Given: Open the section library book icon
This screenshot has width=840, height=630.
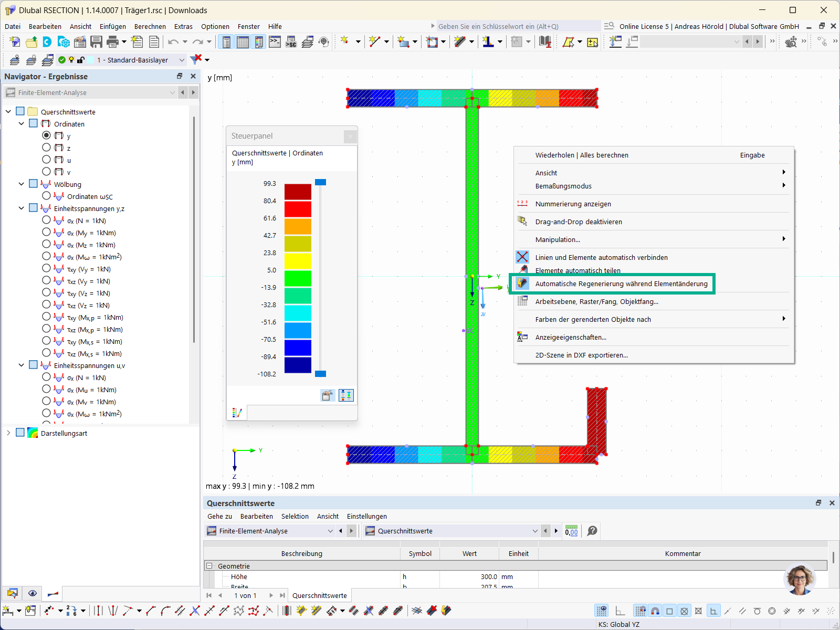Looking at the screenshot, I should tap(545, 42).
